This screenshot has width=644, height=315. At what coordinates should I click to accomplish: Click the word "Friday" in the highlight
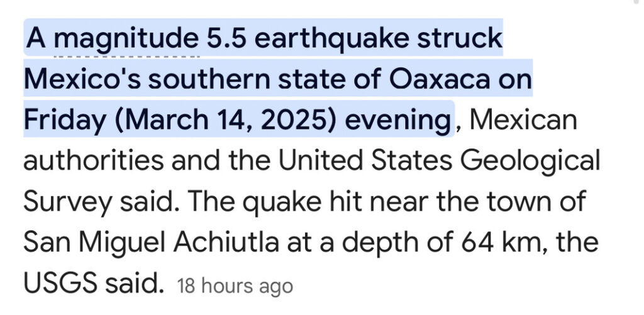(x=65, y=121)
